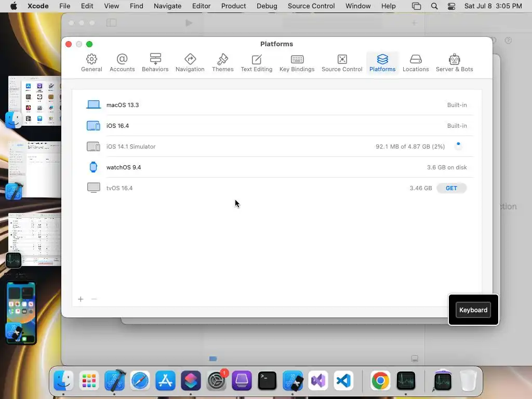
Task: Open Source Control preferences tab
Action: tap(342, 63)
